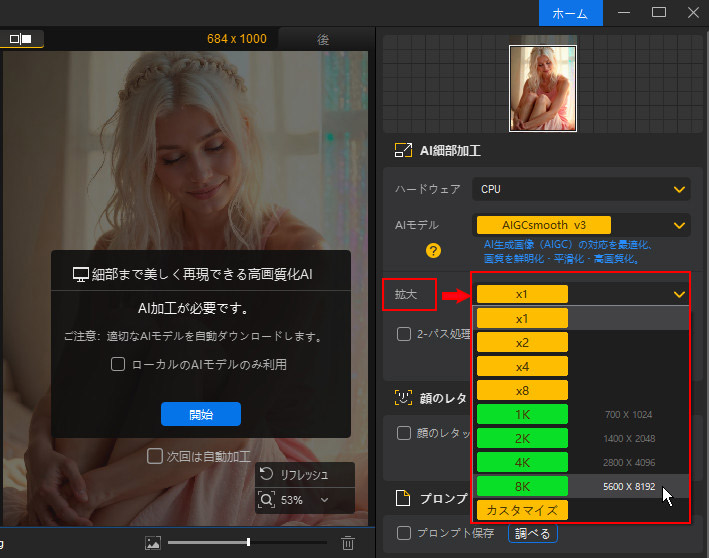This screenshot has height=558, width=709.
Task: Click the yellow question mark help icon
Action: click(x=433, y=251)
